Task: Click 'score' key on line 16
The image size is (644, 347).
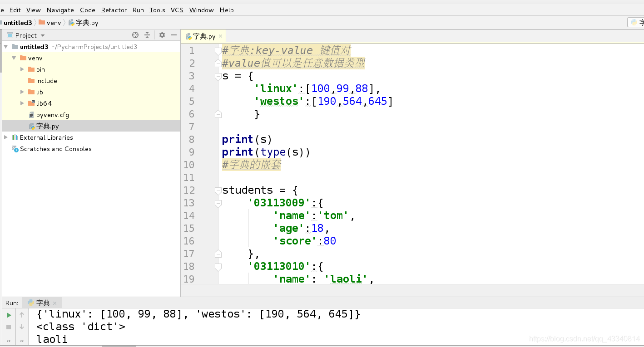Action: [x=295, y=241]
